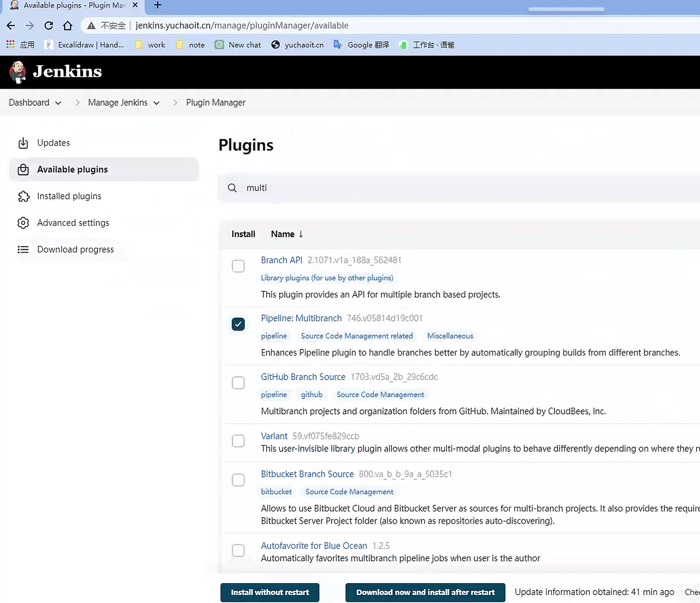The image size is (700, 603).
Task: Click the browser home icon
Action: click(68, 26)
